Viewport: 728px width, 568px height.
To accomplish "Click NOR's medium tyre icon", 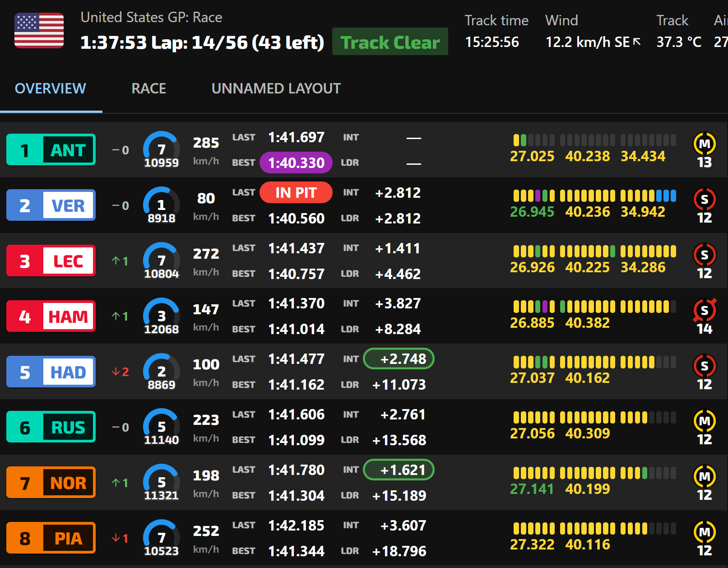I will click(x=704, y=476).
